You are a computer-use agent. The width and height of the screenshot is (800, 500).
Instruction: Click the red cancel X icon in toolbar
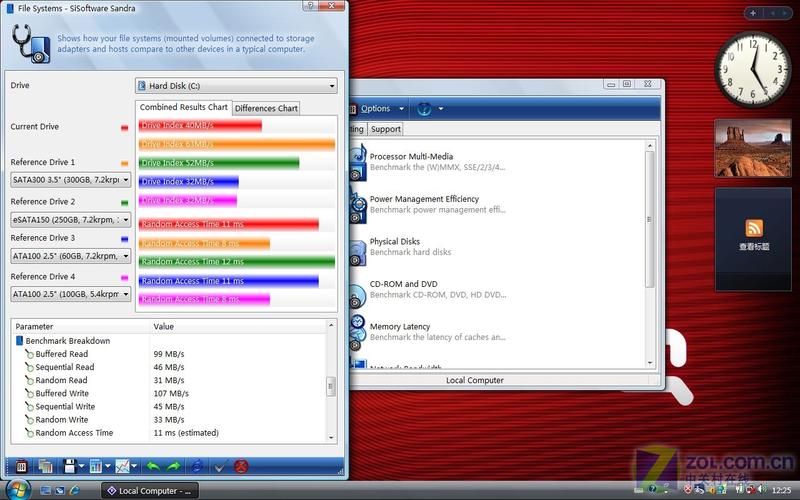(241, 466)
